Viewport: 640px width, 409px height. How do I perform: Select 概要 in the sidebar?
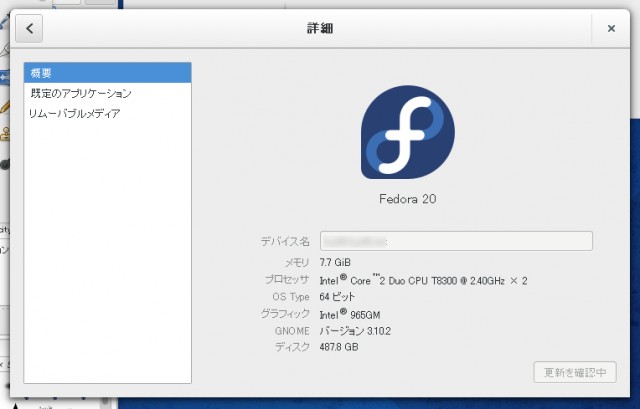coord(108,73)
